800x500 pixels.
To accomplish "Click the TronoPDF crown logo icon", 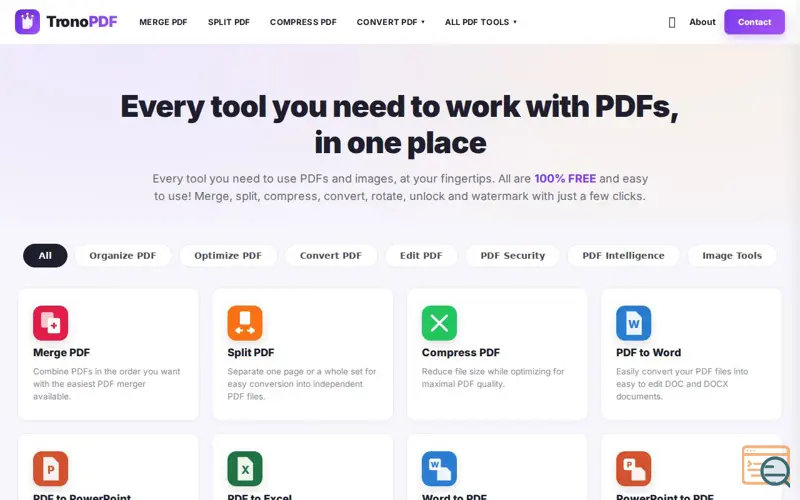I will point(28,21).
